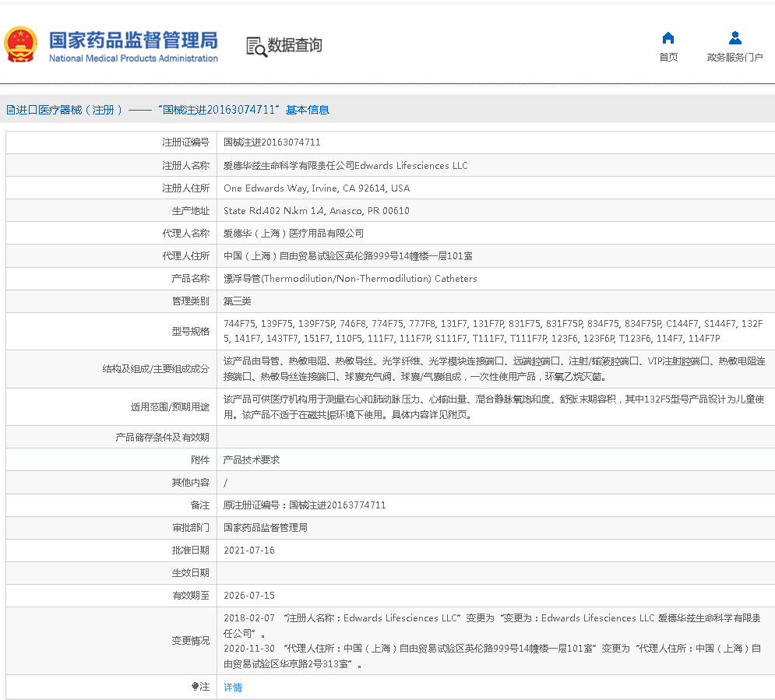This screenshot has height=700, width=775.
Task: Select approval date 2021-07-16
Action: tap(249, 551)
